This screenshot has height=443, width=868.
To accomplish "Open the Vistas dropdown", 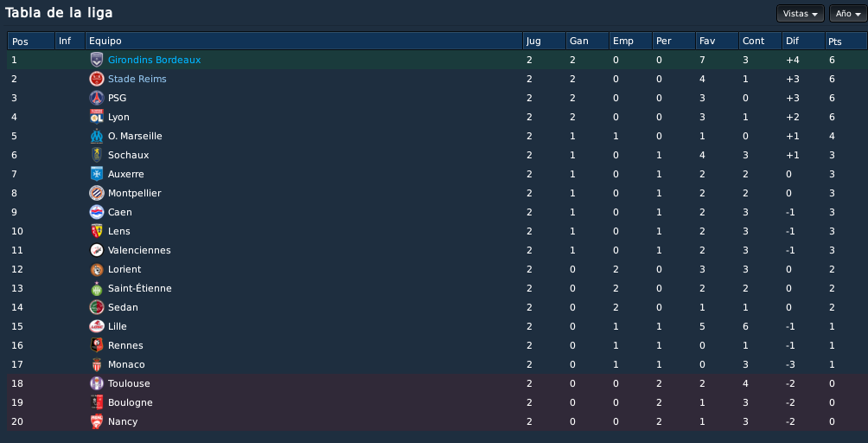I will coord(801,13).
